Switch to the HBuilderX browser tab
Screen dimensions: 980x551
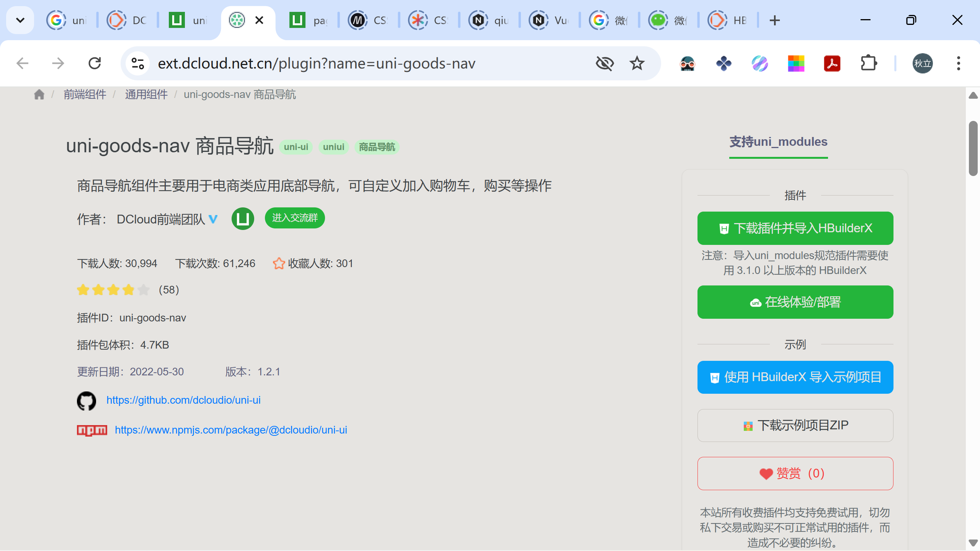(x=727, y=20)
